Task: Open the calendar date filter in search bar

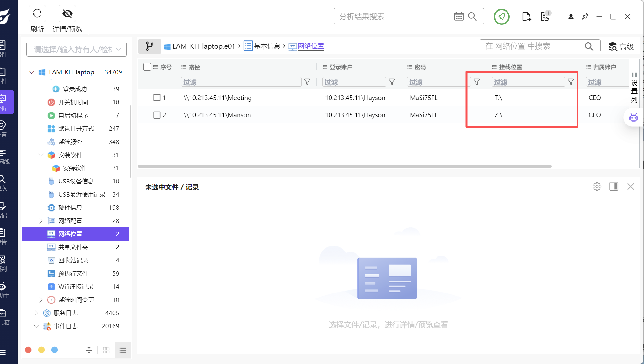Action: click(459, 16)
